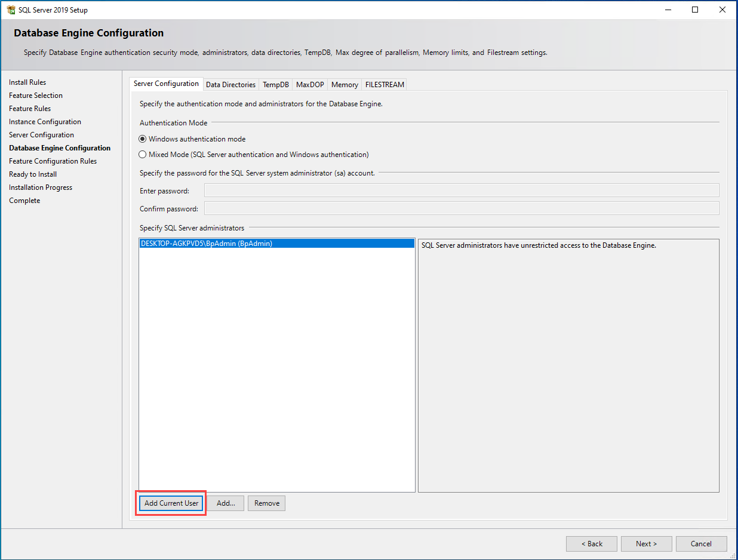Click the Confirm password field

click(x=462, y=208)
